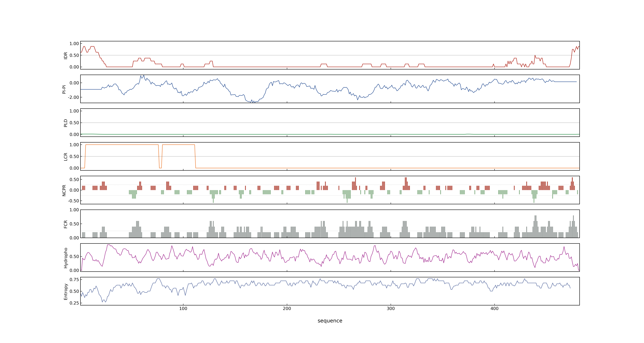Click the Hydropho axis label
The height and width of the screenshot is (343, 644).
coord(66,258)
